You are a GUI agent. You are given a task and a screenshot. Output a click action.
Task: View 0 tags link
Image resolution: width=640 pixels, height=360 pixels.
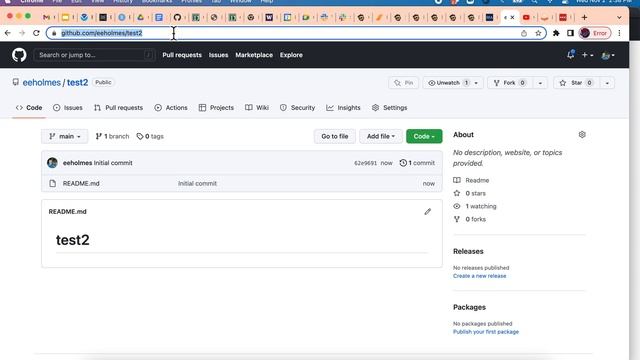[150, 136]
